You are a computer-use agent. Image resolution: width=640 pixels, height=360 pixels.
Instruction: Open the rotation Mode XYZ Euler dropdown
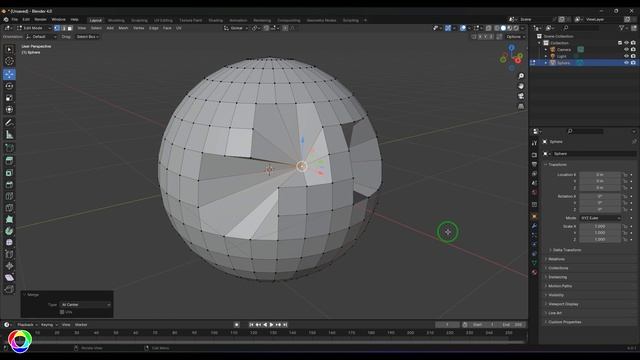[x=600, y=218]
